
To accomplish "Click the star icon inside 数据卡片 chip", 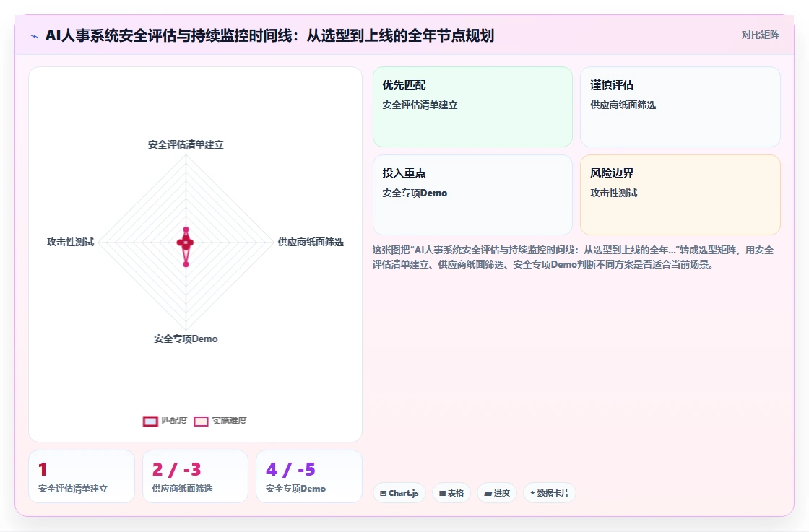I will 532,493.
